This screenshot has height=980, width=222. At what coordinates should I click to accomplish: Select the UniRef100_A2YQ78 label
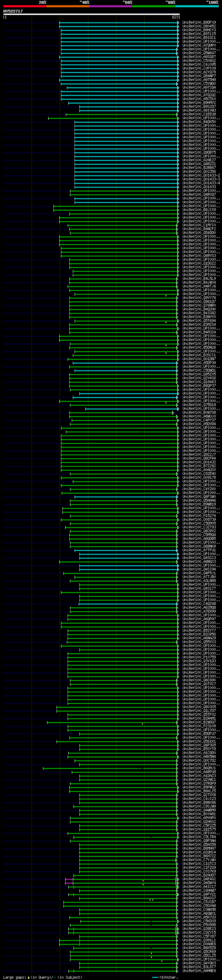(x=199, y=72)
